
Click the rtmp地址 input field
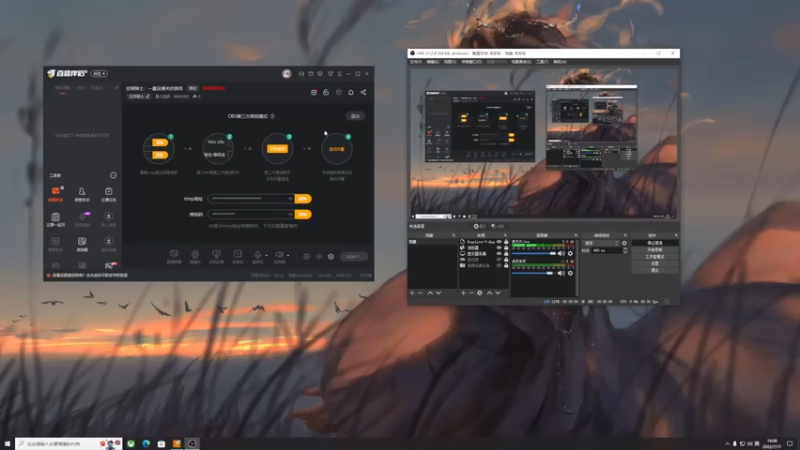(251, 199)
